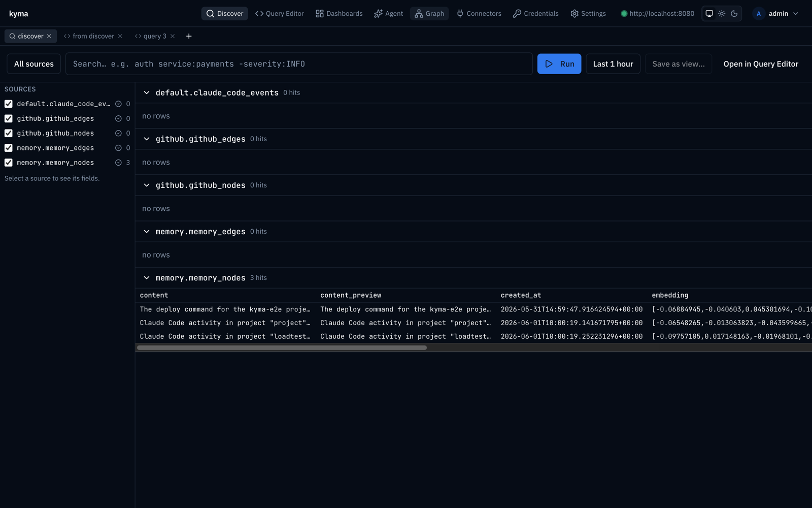Collapse default.claude_code_events results section

pos(147,93)
